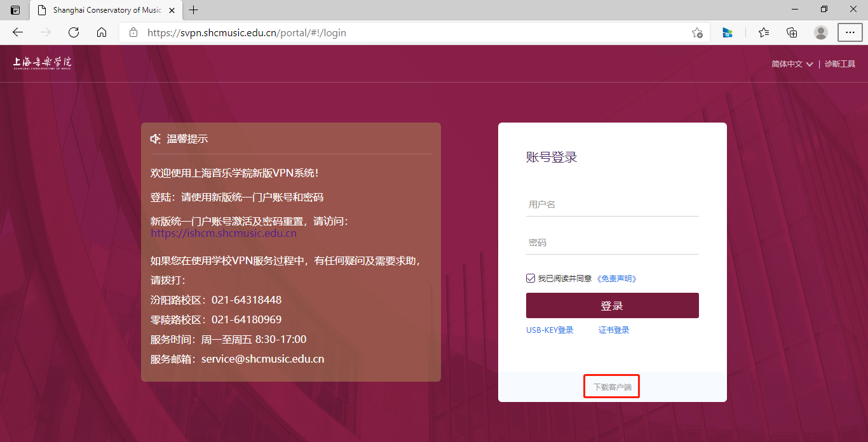Click the USB-KEY登录 link
The image size is (868, 442).
tap(550, 330)
